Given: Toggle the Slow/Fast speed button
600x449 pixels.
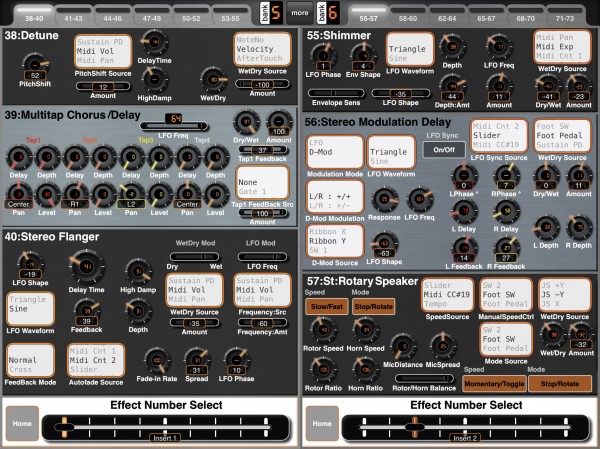Looking at the screenshot, I should (x=327, y=307).
